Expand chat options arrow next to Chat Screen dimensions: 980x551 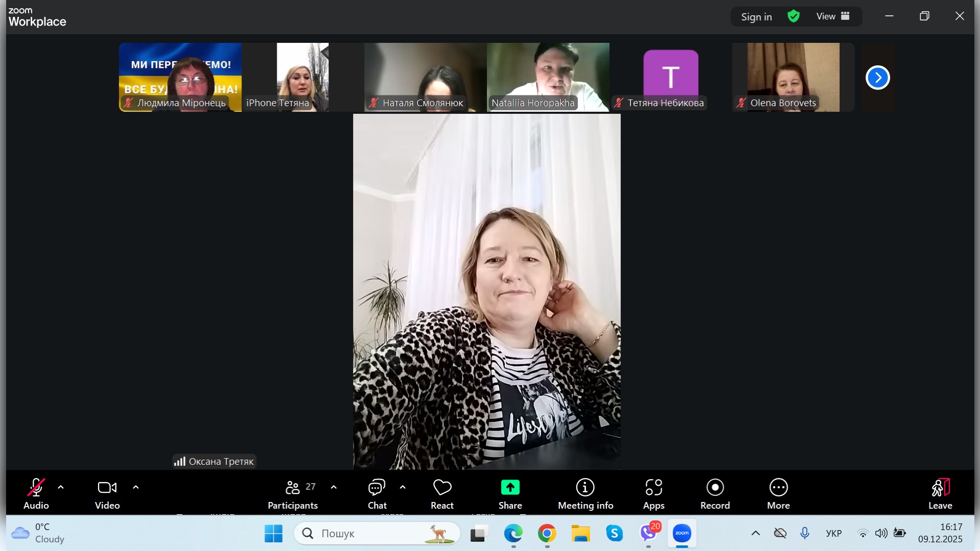[403, 487]
